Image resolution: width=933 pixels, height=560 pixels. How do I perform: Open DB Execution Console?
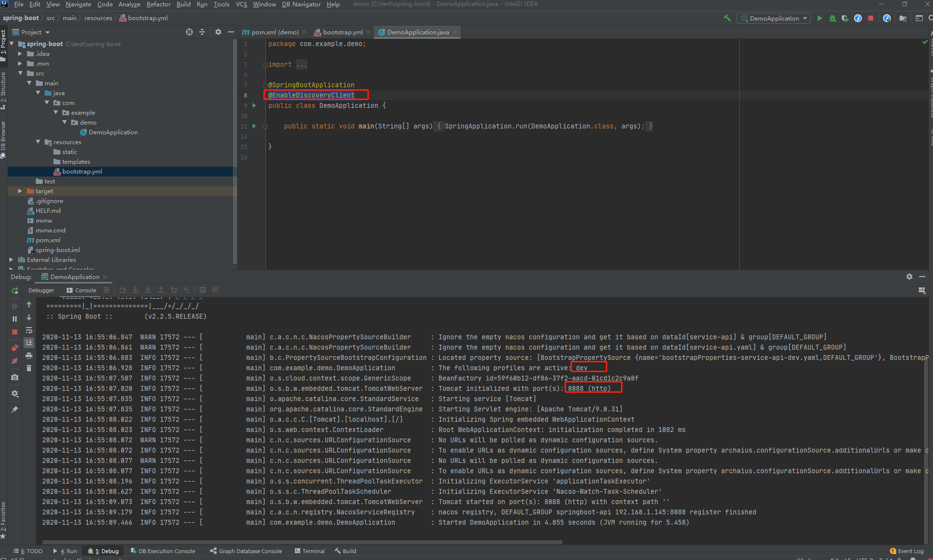click(x=163, y=551)
